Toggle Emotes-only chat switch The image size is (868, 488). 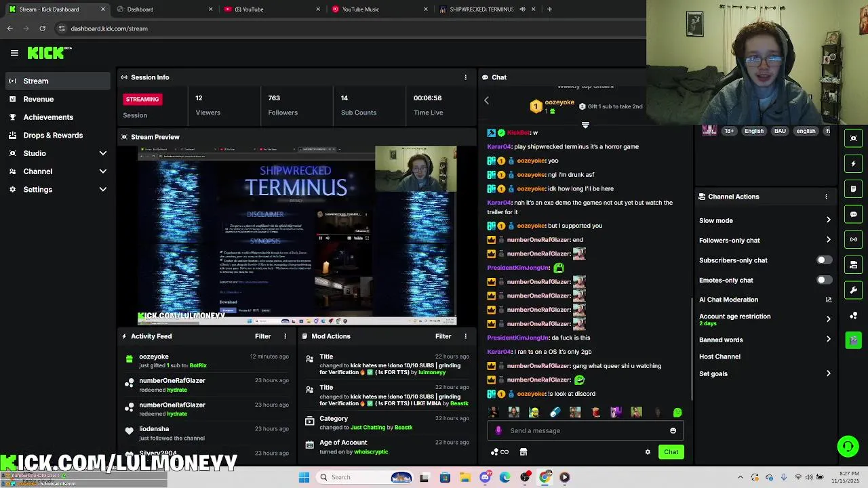pyautogui.click(x=823, y=280)
